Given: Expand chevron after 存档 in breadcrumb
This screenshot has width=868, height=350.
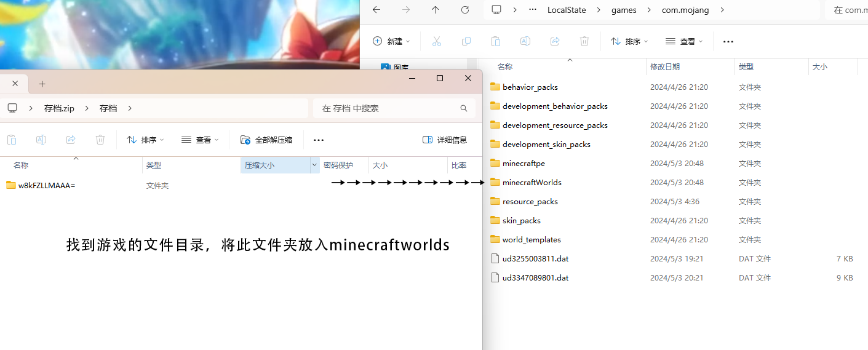Looking at the screenshot, I should click(x=130, y=108).
